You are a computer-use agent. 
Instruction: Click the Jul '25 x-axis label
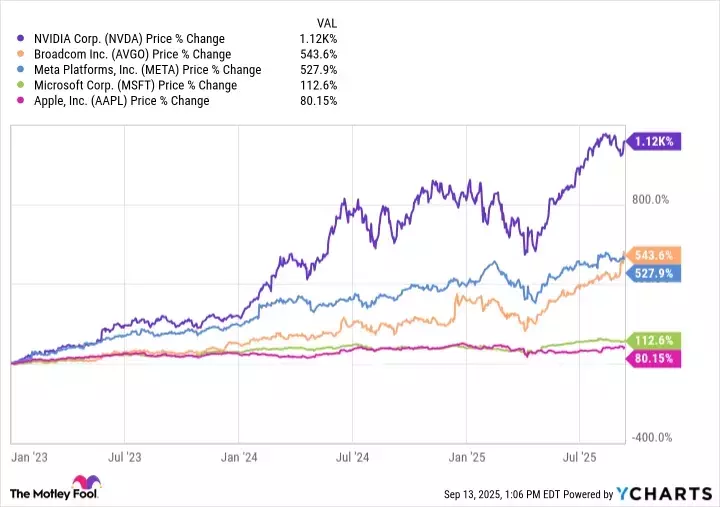[x=579, y=456]
